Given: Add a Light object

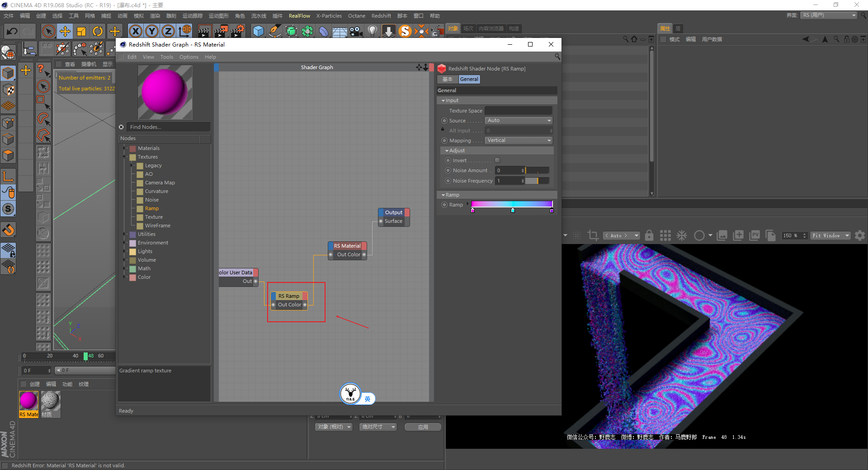Looking at the screenshot, I should point(372,31).
